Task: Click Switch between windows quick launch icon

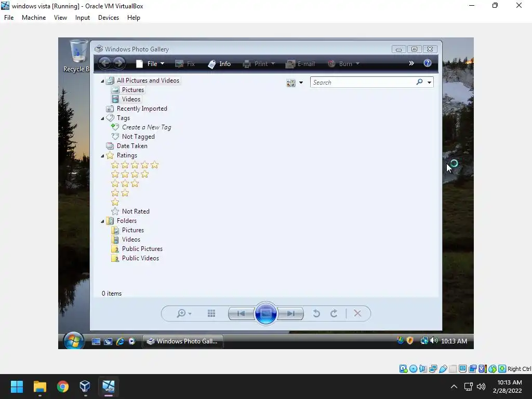Action: click(x=108, y=341)
